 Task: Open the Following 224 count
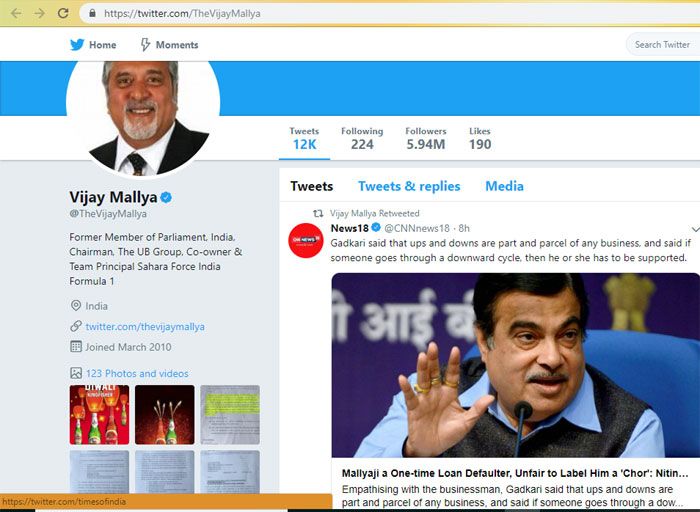362,138
